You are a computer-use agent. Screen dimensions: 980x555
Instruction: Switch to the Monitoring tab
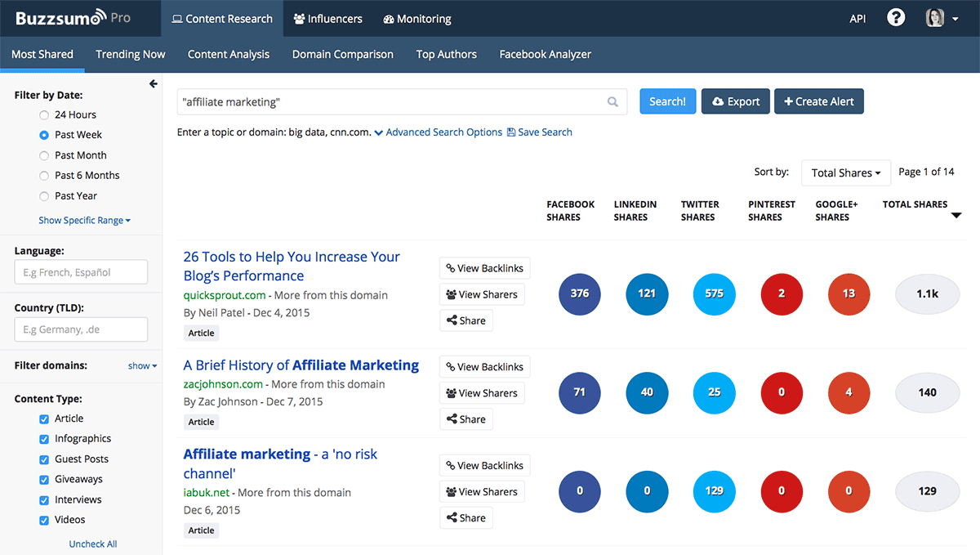[x=417, y=18]
